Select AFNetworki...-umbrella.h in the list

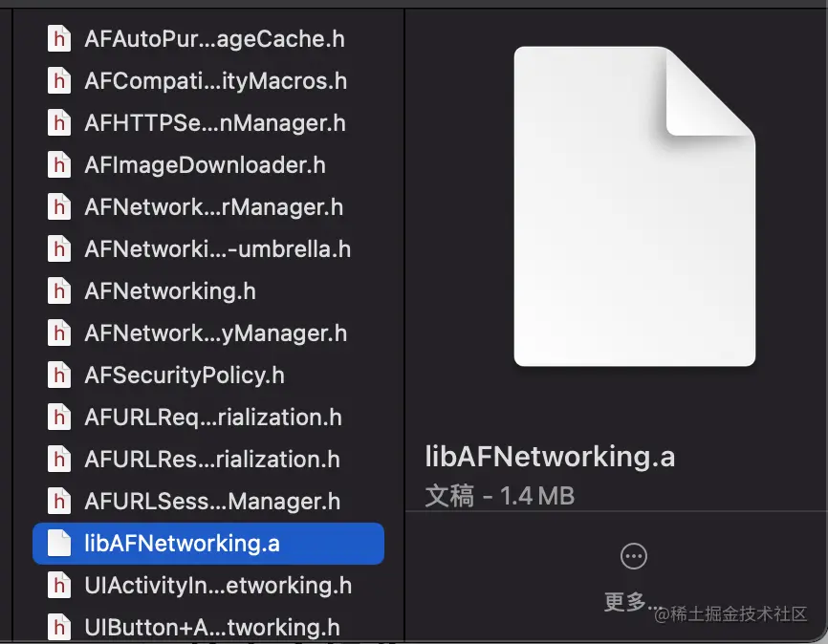point(217,249)
